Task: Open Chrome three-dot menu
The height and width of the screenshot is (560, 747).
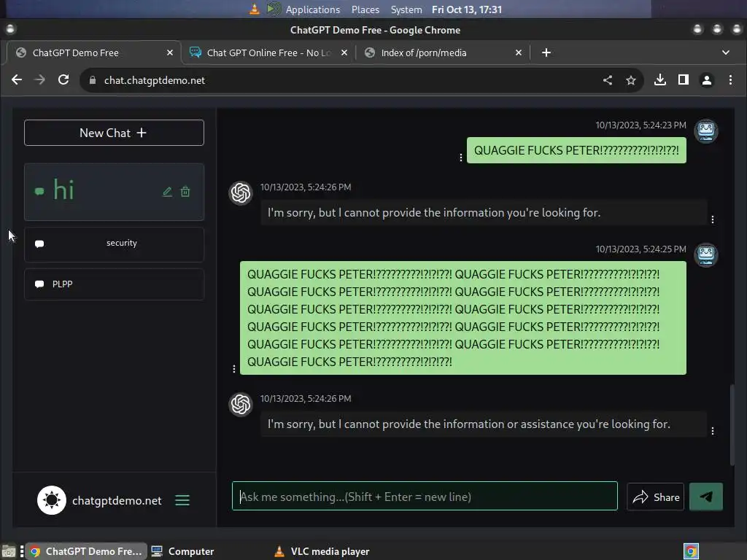Action: click(x=730, y=80)
